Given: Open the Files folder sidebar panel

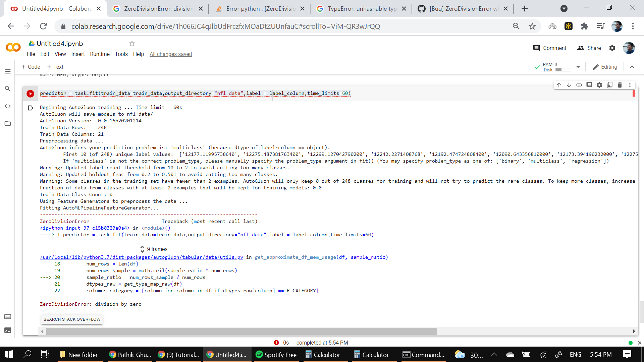Looking at the screenshot, I should (x=8, y=123).
